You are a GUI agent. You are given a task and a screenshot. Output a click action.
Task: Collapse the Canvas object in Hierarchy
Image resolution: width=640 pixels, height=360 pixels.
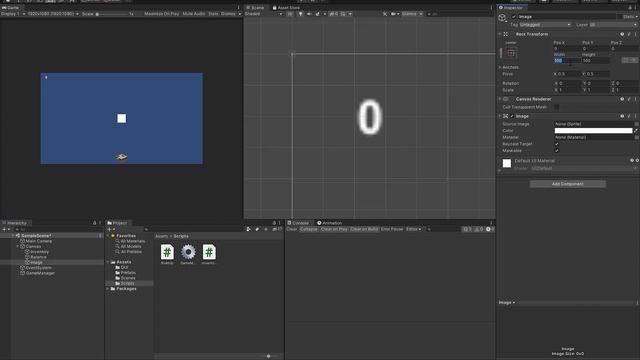pos(18,247)
